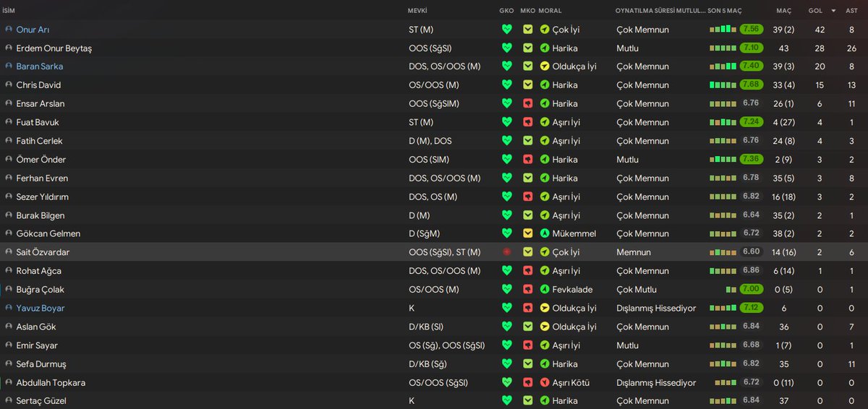Viewport: 868px width, 409px height.
Task: Sort the table by İSİM column
Action: click(9, 11)
